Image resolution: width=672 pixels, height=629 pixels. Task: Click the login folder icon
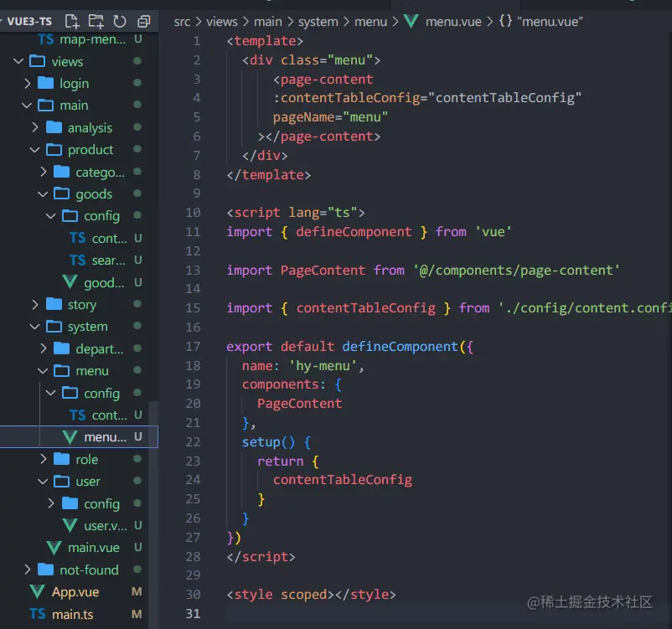(45, 83)
